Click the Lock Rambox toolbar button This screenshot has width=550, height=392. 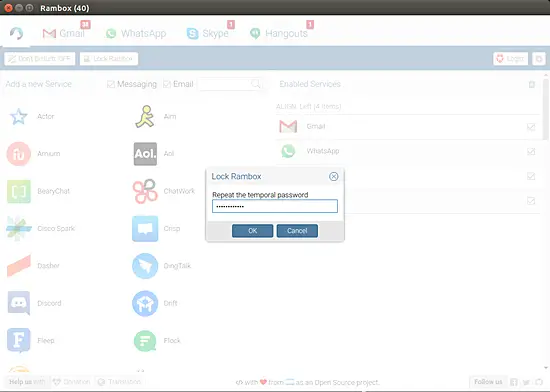click(109, 59)
